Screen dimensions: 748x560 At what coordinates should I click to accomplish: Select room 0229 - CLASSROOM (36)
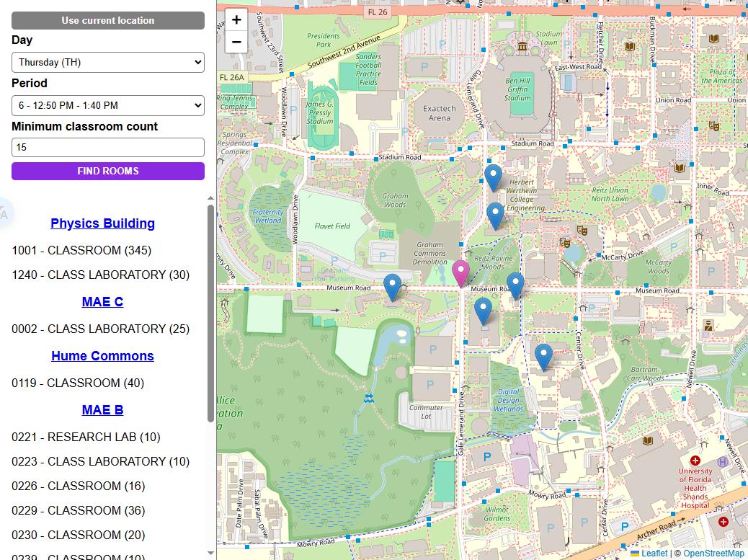click(x=79, y=510)
